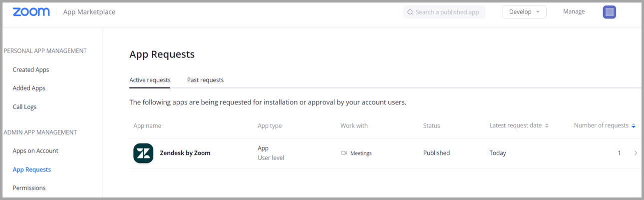Click the App name column header
This screenshot has width=644, height=200.
(x=147, y=126)
